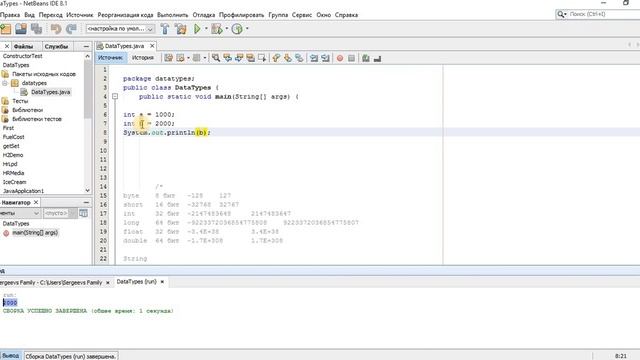
Task: Open the configuration dropdown 'настройка по умол...'
Action: click(120, 29)
